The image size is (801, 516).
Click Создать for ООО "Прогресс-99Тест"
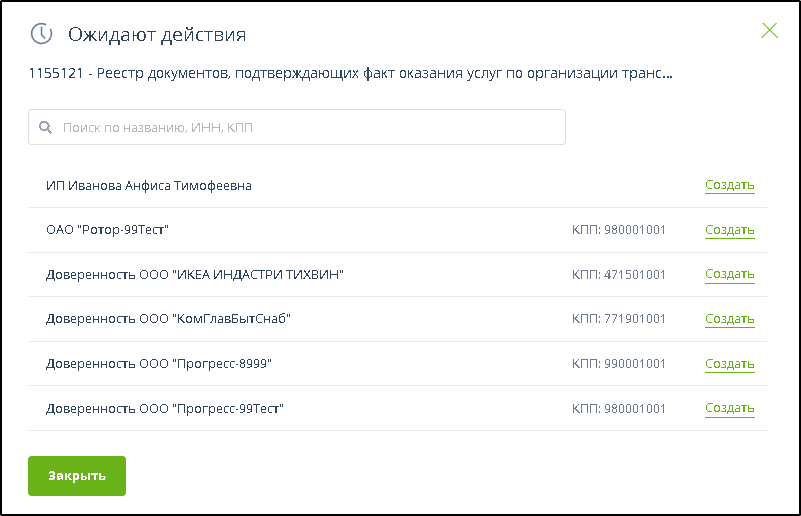(x=729, y=408)
